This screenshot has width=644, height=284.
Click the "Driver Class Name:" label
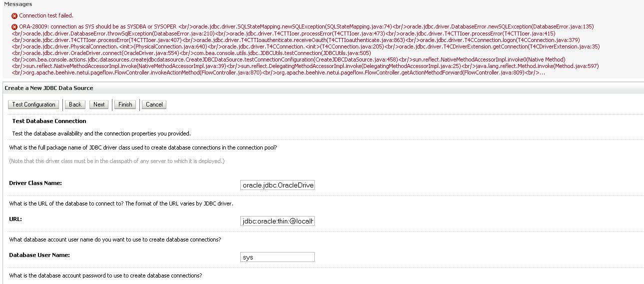click(x=35, y=183)
